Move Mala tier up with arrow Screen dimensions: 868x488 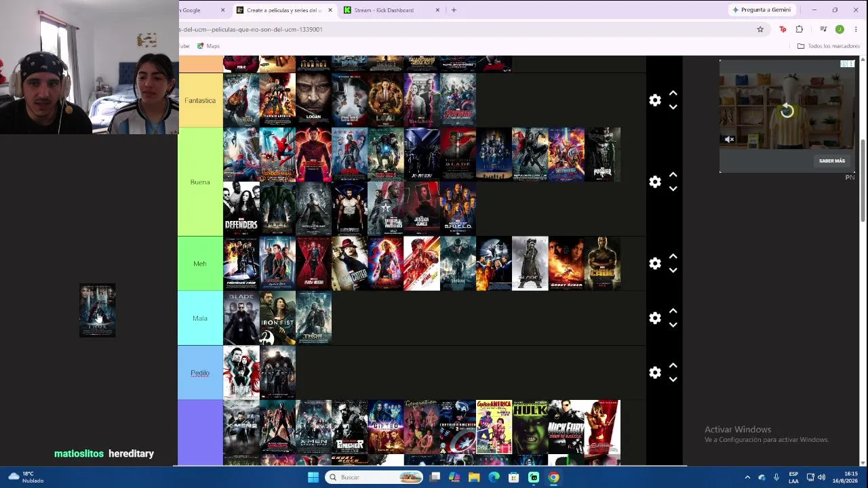click(673, 311)
